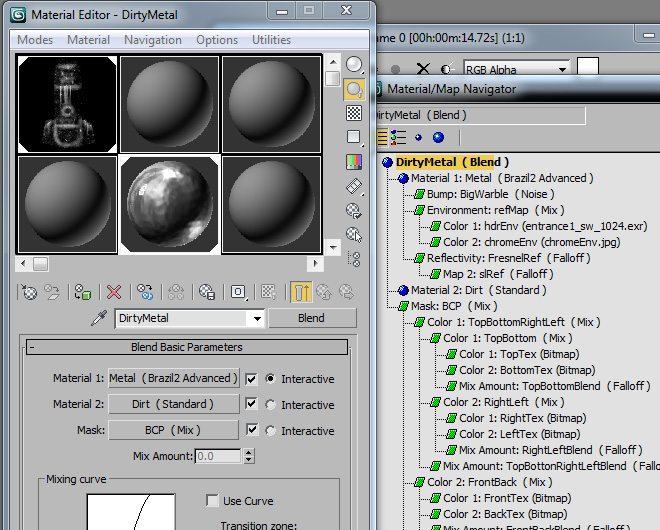
Task: Select Environment: refMap (Mix) tree item
Action: pos(495,210)
